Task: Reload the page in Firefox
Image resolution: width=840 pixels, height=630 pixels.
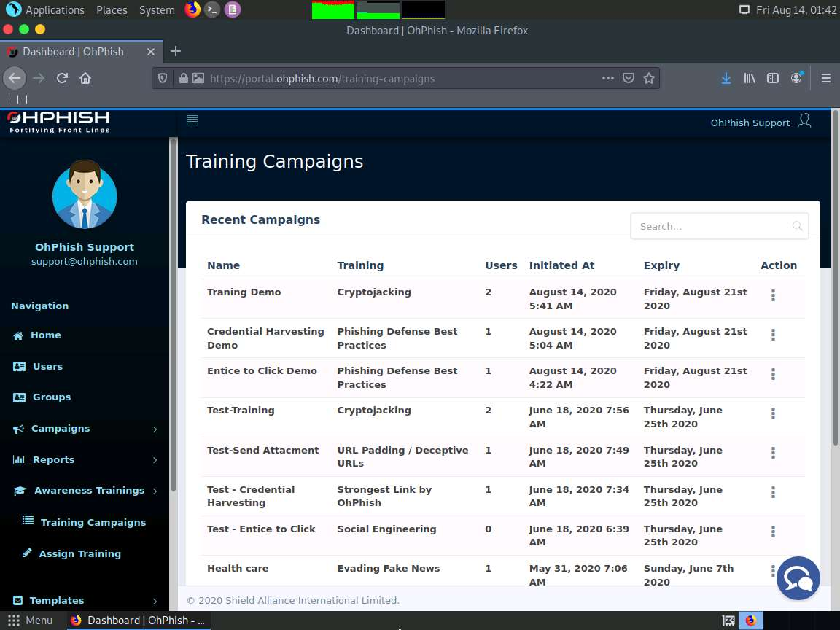Action: point(62,78)
